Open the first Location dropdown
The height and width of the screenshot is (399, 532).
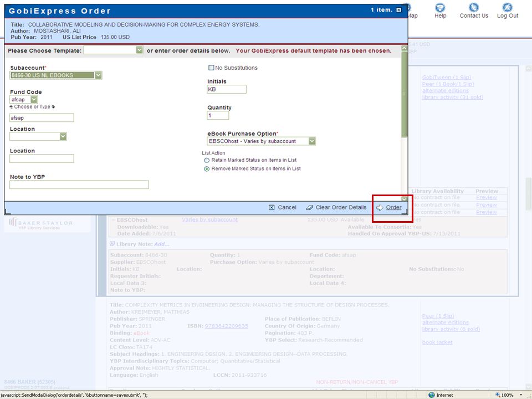coord(63,136)
